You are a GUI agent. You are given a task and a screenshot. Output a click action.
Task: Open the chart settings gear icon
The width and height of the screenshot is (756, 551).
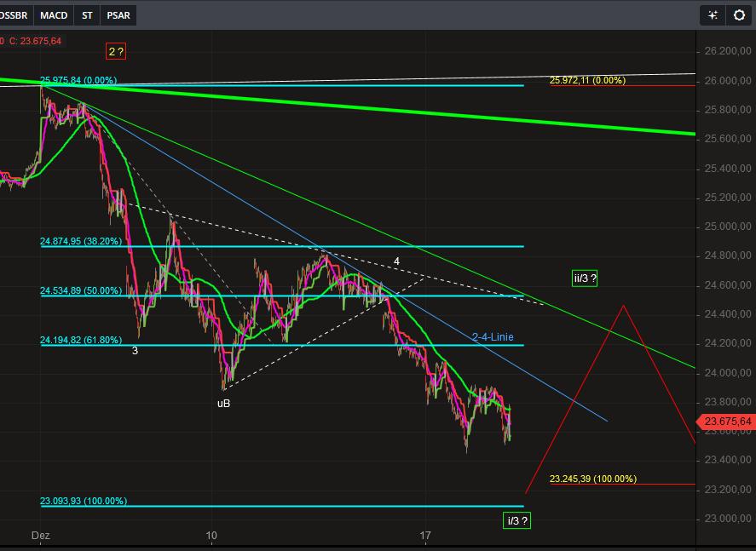click(738, 14)
